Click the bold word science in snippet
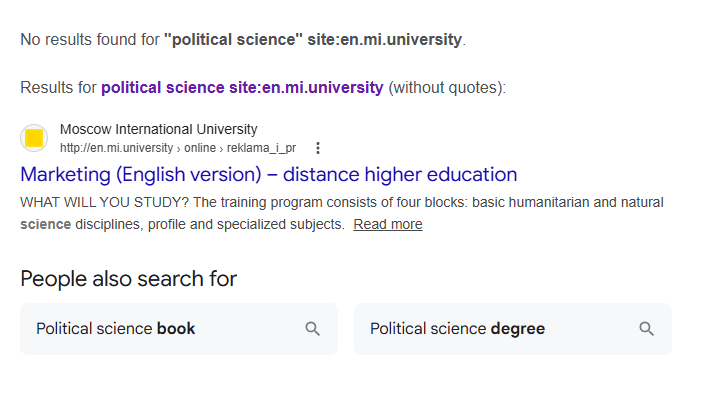Viewport: 717px width, 407px height. click(x=45, y=224)
